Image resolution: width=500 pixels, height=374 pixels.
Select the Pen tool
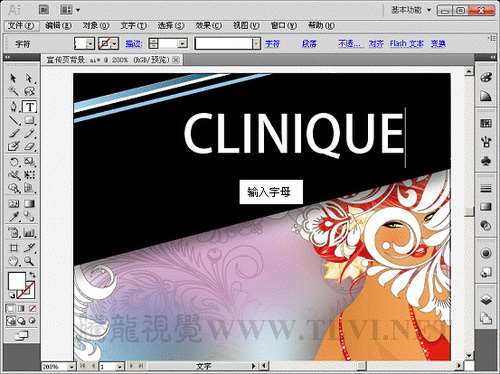(x=13, y=107)
